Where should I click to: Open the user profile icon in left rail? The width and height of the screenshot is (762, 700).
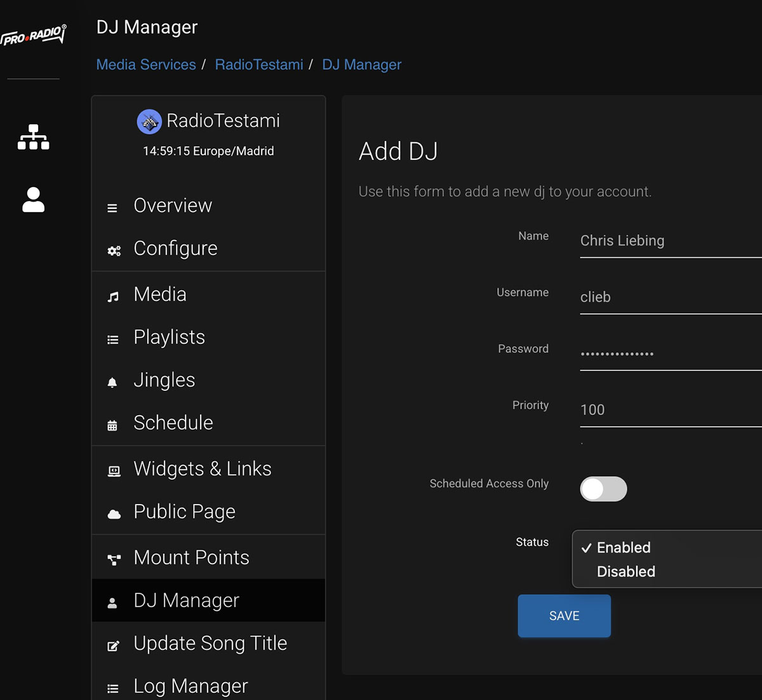(33, 199)
